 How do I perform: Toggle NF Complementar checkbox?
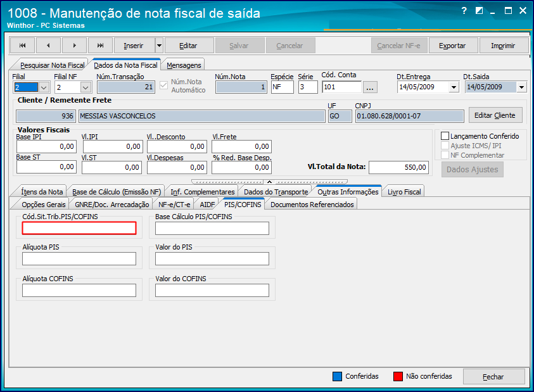445,155
